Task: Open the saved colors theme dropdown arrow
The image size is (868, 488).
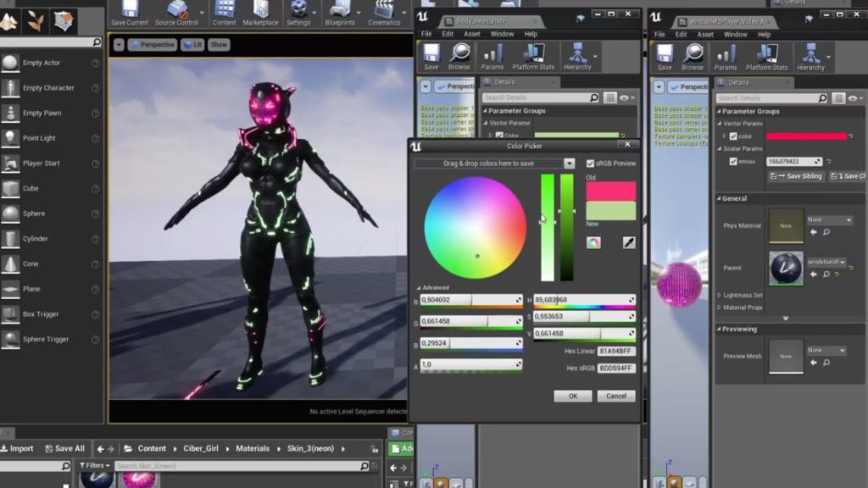Action: click(569, 164)
